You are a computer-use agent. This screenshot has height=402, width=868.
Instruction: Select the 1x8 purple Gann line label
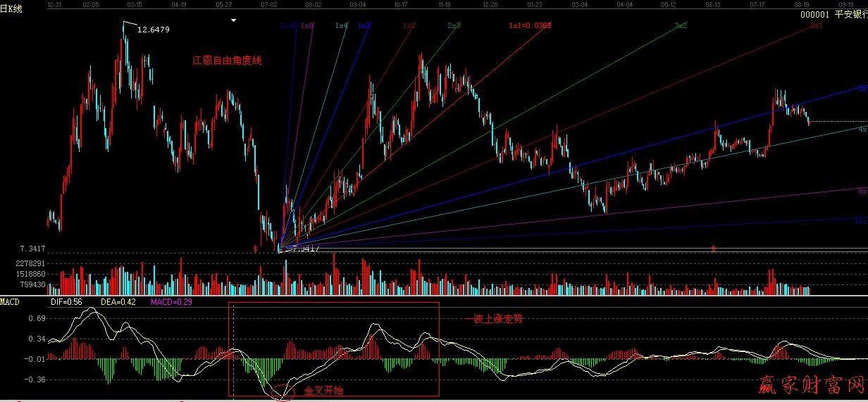click(x=306, y=26)
